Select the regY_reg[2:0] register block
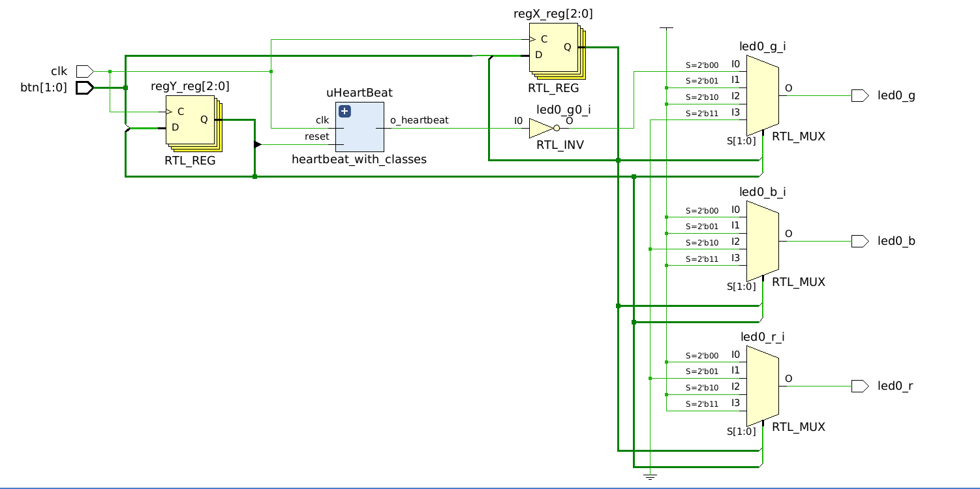Image resolution: width=980 pixels, height=489 pixels. tap(194, 123)
